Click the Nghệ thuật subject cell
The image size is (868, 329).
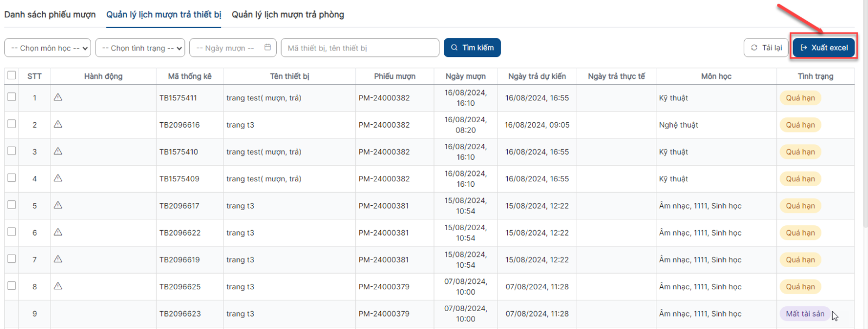[679, 125]
